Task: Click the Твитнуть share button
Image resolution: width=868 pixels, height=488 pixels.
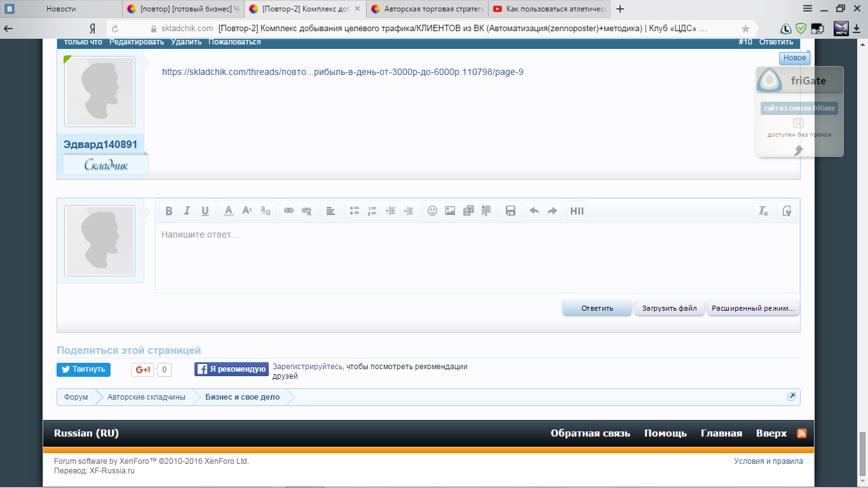Action: pos(83,370)
